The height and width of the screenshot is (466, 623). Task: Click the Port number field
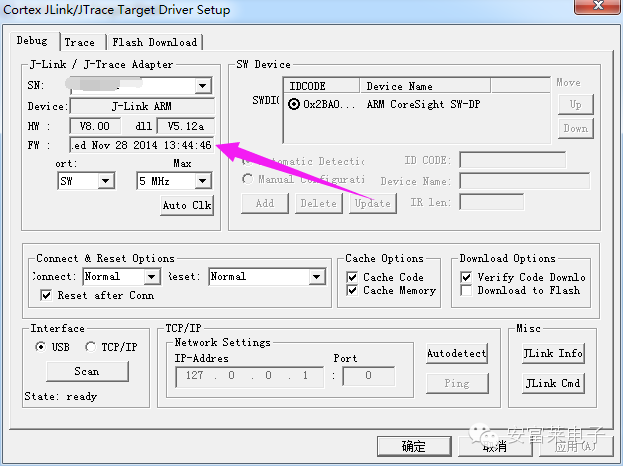click(x=369, y=376)
